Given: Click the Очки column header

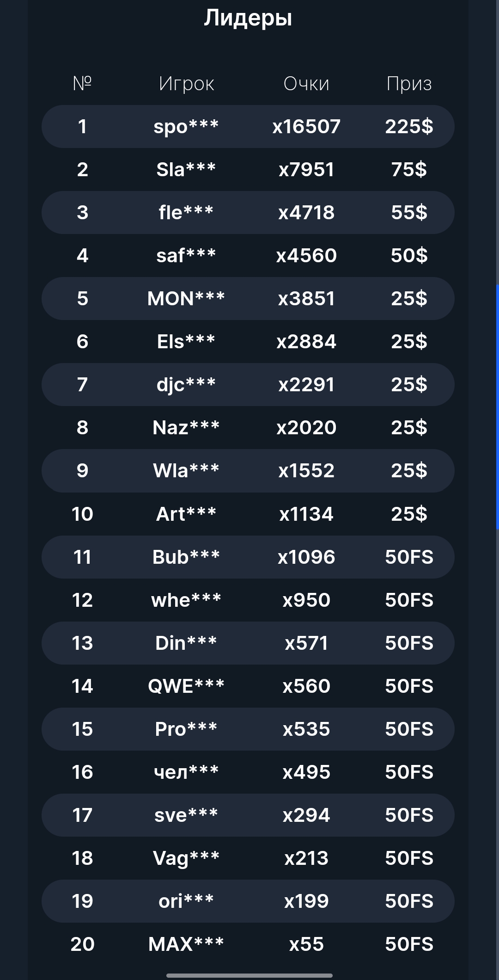Looking at the screenshot, I should point(306,84).
